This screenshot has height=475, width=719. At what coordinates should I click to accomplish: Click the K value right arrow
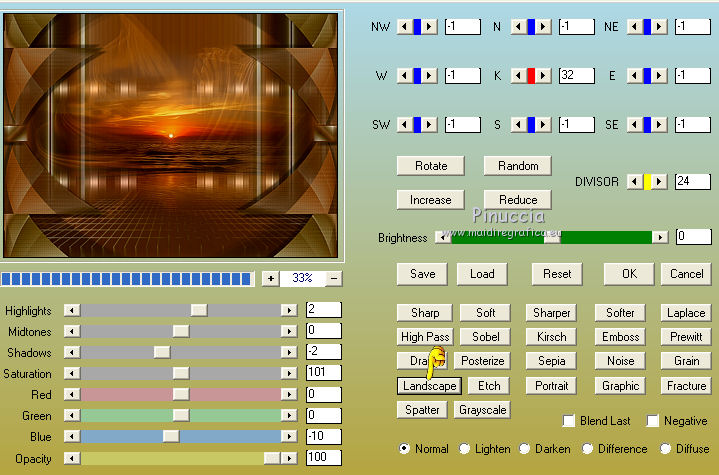[545, 75]
